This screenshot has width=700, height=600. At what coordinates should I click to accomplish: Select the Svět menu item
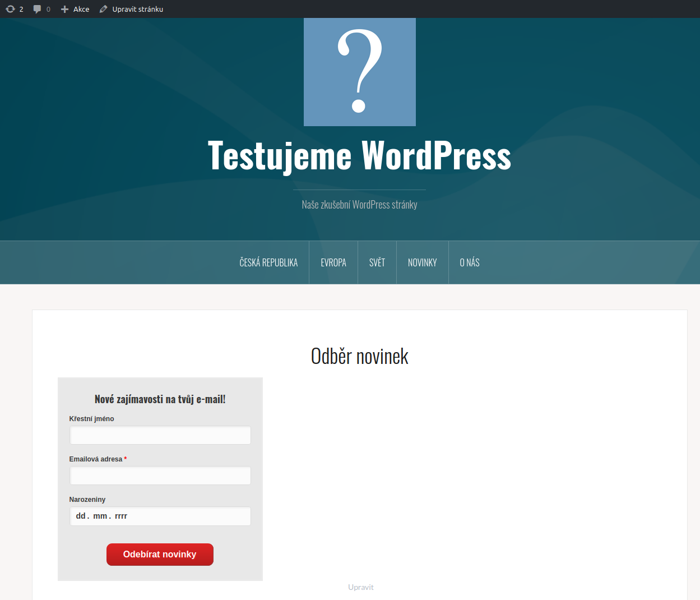pos(377,262)
